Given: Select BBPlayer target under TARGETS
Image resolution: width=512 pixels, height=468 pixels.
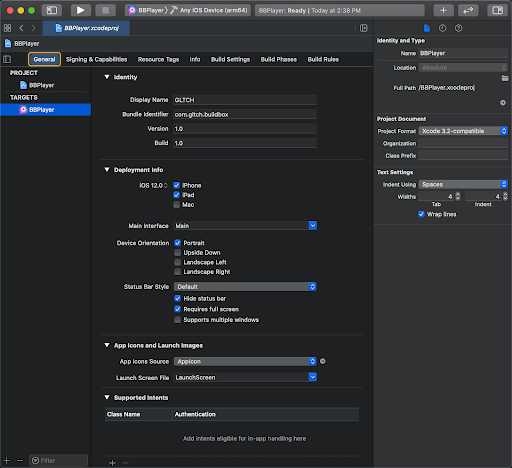Looking at the screenshot, I should (x=45, y=110).
